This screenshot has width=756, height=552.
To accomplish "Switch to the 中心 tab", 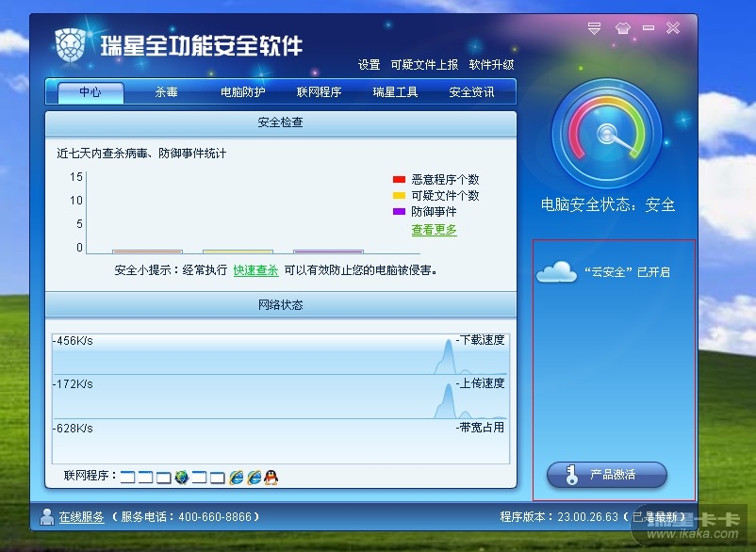I will click(x=90, y=92).
